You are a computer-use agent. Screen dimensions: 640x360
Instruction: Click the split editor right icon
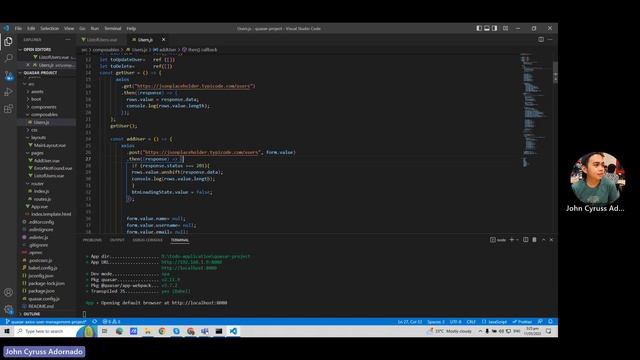pos(541,40)
